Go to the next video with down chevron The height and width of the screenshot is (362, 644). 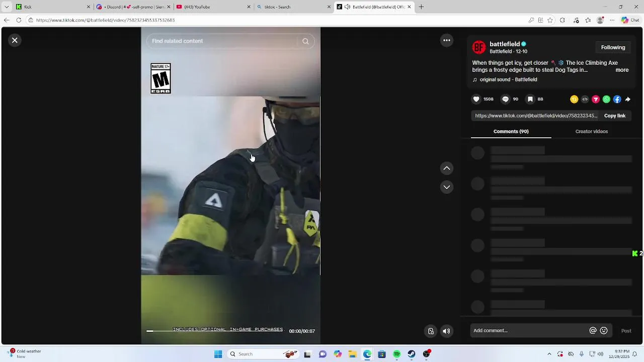coord(447,187)
